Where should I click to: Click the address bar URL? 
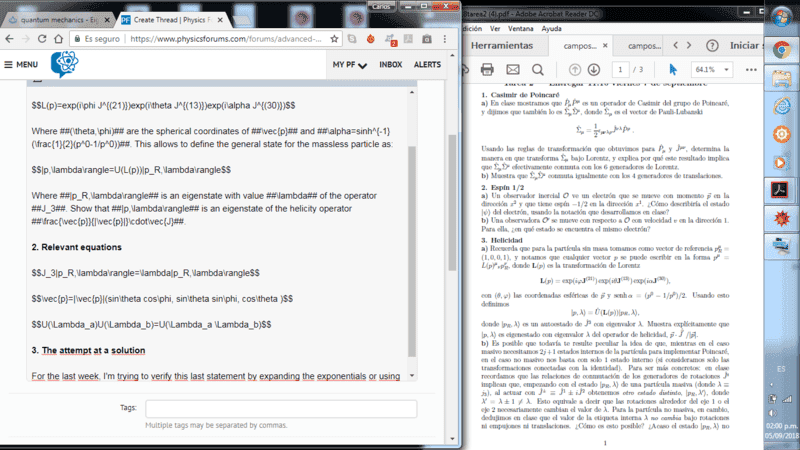(226, 39)
